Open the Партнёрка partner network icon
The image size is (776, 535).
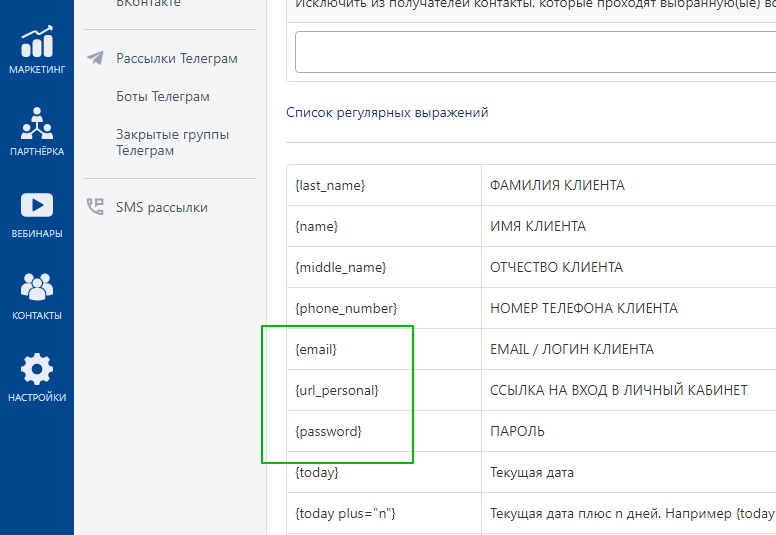pyautogui.click(x=37, y=124)
